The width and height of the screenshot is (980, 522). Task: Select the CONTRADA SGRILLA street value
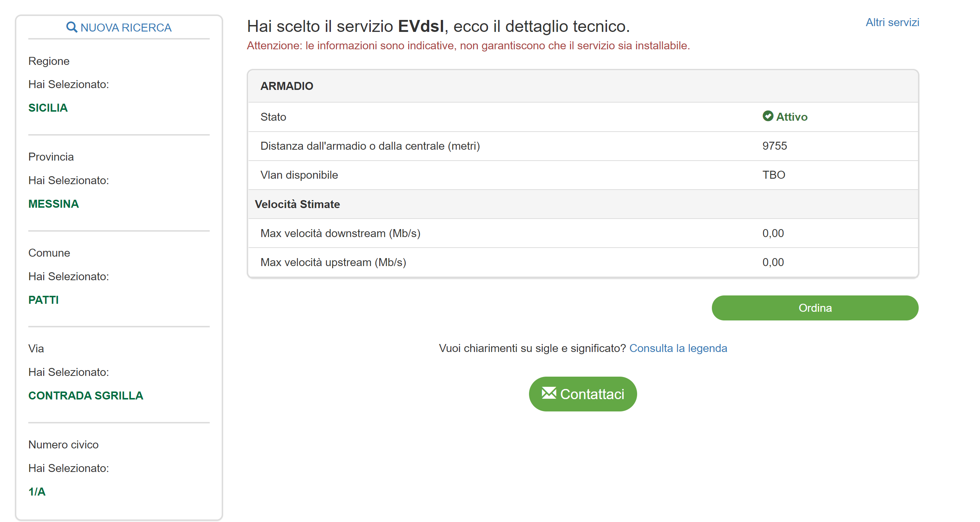coord(86,395)
